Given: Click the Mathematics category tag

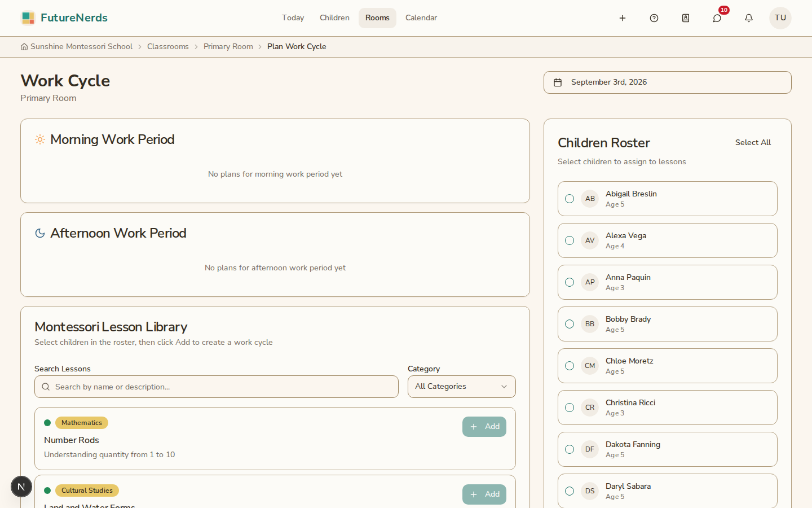Looking at the screenshot, I should 82,423.
